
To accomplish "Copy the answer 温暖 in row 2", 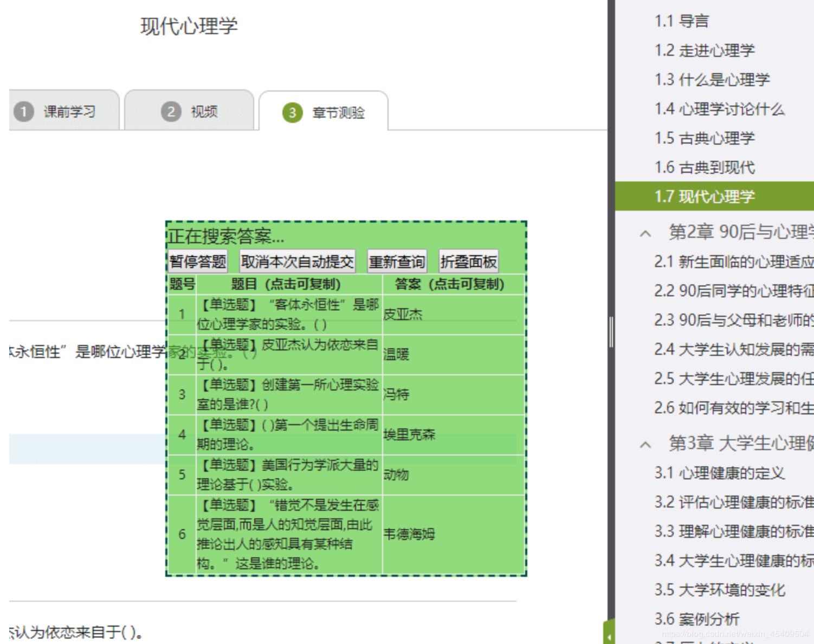I will (x=396, y=355).
